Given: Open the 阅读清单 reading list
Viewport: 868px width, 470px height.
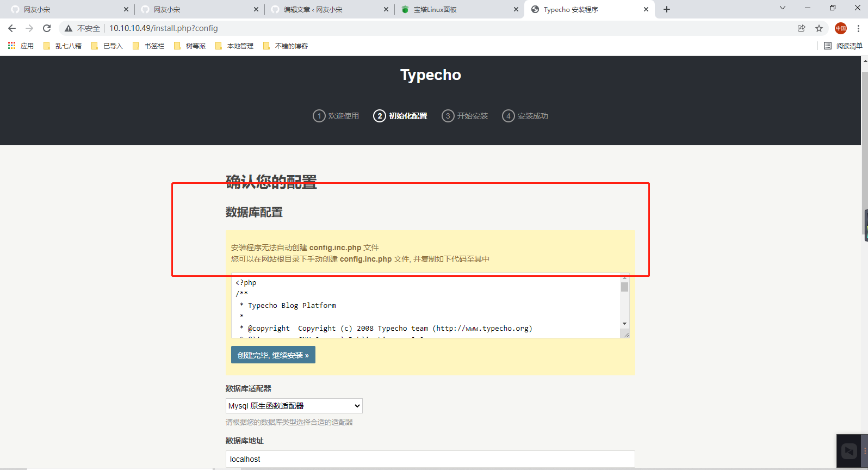Looking at the screenshot, I should [x=843, y=46].
